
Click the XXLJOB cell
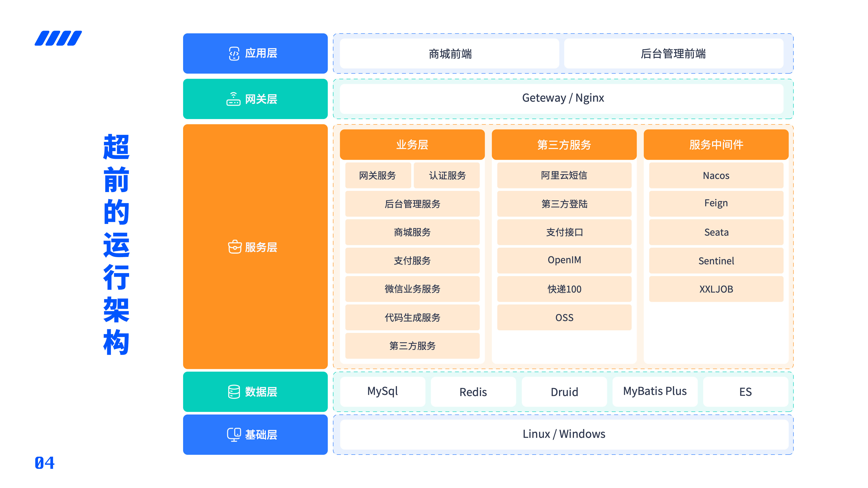pyautogui.click(x=716, y=289)
